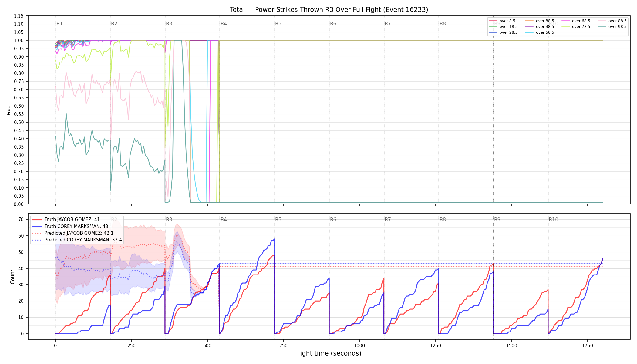Screen dimensions: 637x364
Task: Click the R4 round label in the Count chart
Action: click(224, 220)
